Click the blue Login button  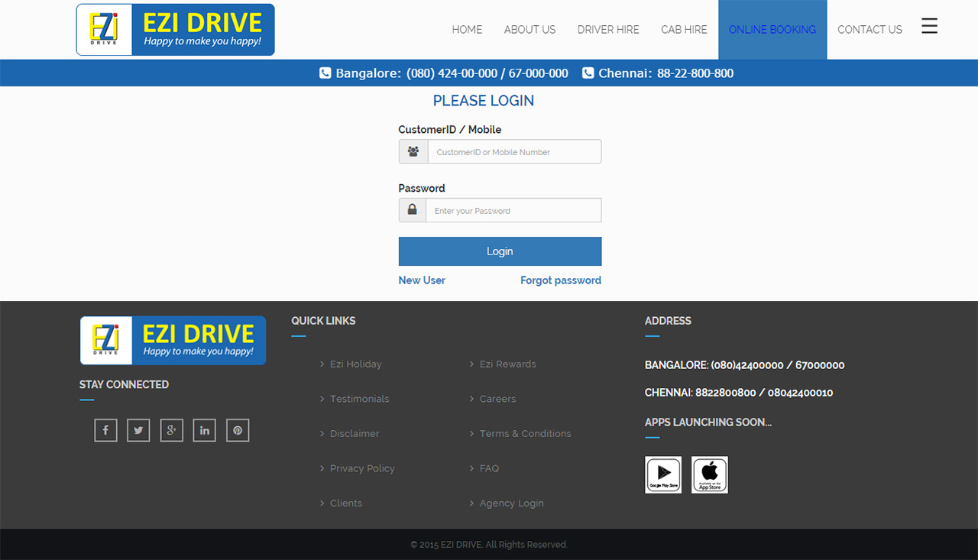500,251
